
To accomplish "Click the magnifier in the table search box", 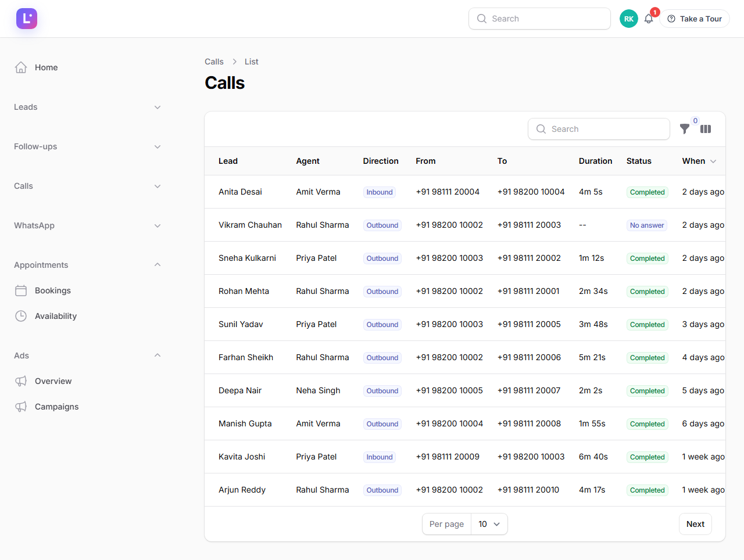I will (541, 129).
